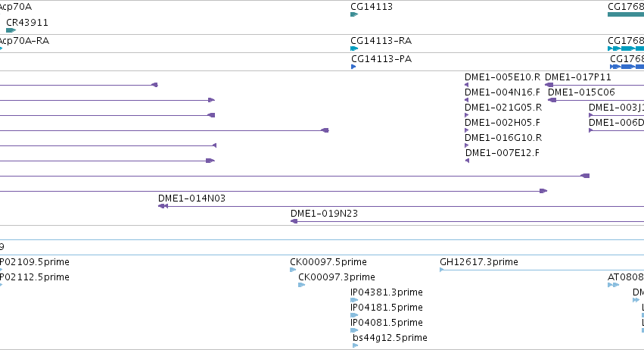Click the CK00097.5prime EST label
The image size is (644, 350).
[x=328, y=262]
